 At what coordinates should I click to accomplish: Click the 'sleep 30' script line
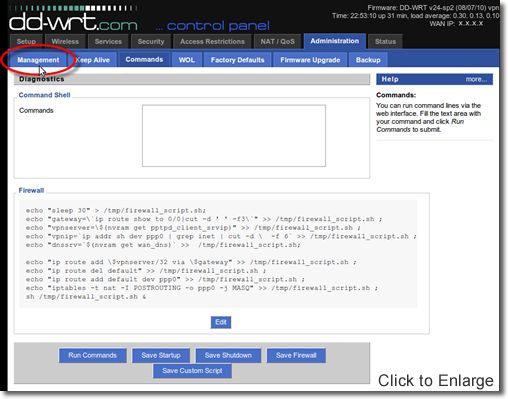tap(116, 211)
